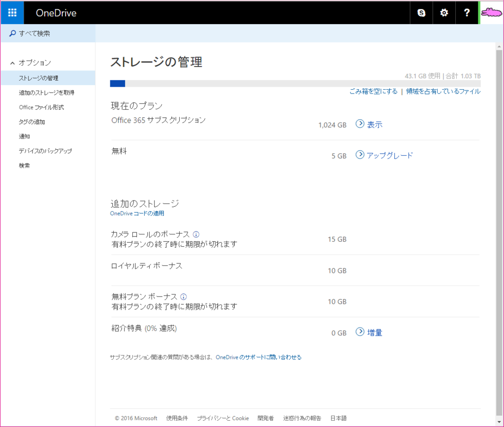Open the app launcher grid icon
Viewport: 504px width, 427px height.
point(12,12)
